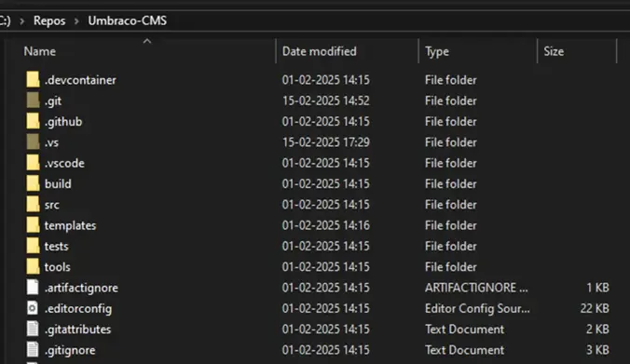Sort by Date modified column

(347, 51)
